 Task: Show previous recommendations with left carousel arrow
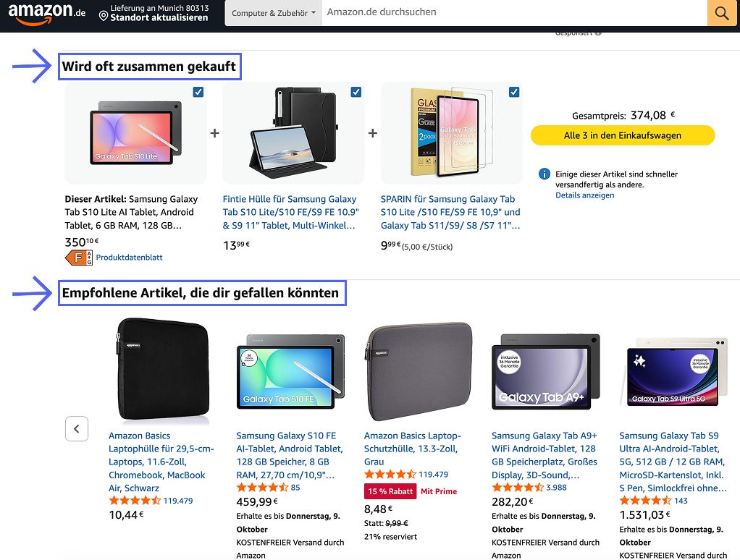click(77, 428)
